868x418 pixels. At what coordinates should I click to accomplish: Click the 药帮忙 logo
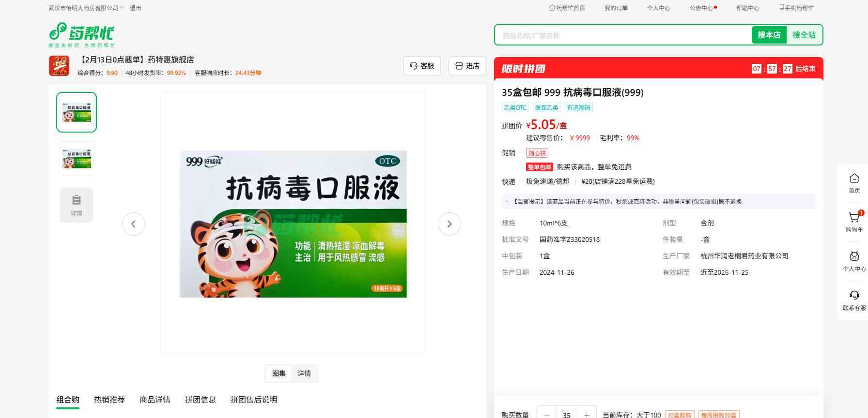tap(81, 34)
